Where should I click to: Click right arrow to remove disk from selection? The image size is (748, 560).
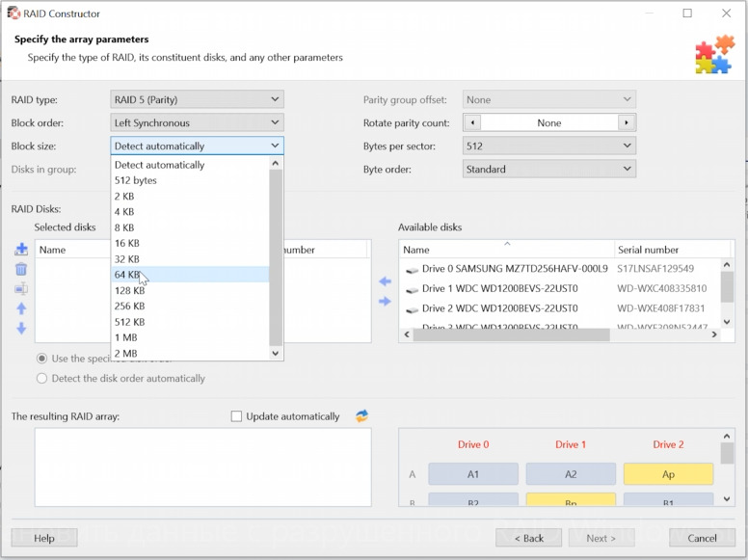[x=385, y=301]
